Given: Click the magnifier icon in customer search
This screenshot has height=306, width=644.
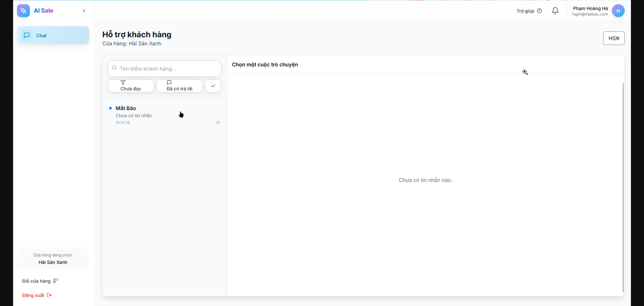Looking at the screenshot, I should pyautogui.click(x=114, y=68).
